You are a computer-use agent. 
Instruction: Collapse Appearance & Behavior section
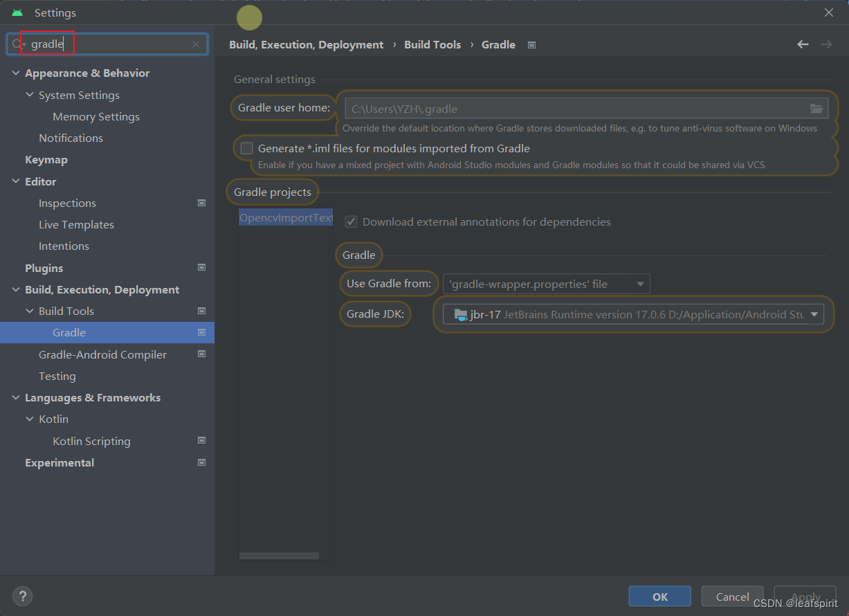click(x=16, y=73)
